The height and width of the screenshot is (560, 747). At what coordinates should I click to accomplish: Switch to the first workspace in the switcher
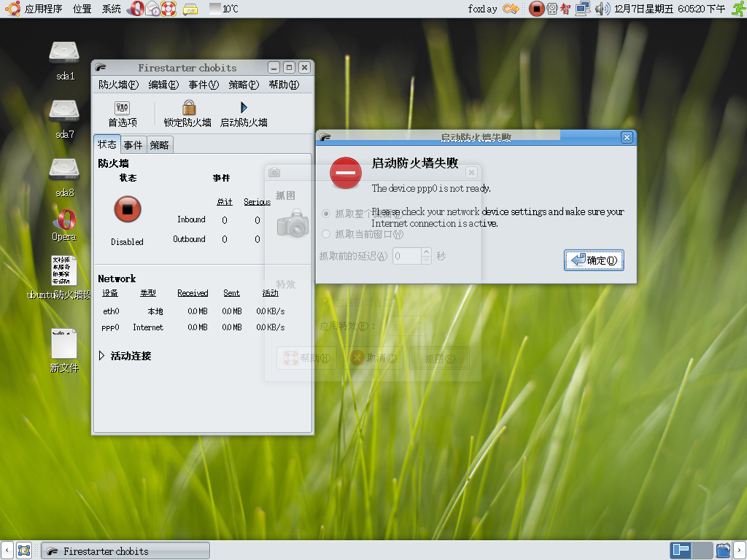(x=681, y=551)
